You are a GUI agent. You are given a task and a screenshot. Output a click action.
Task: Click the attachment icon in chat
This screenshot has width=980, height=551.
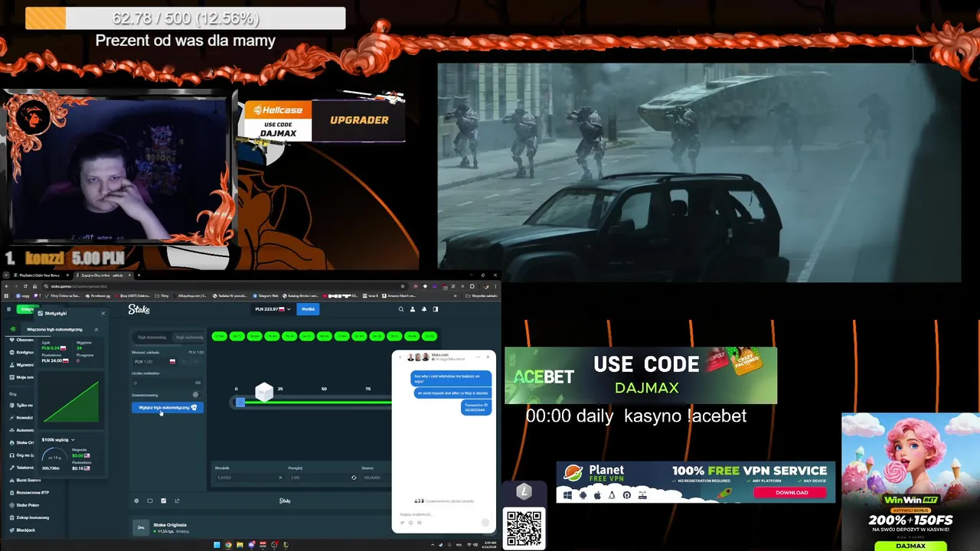(x=403, y=523)
